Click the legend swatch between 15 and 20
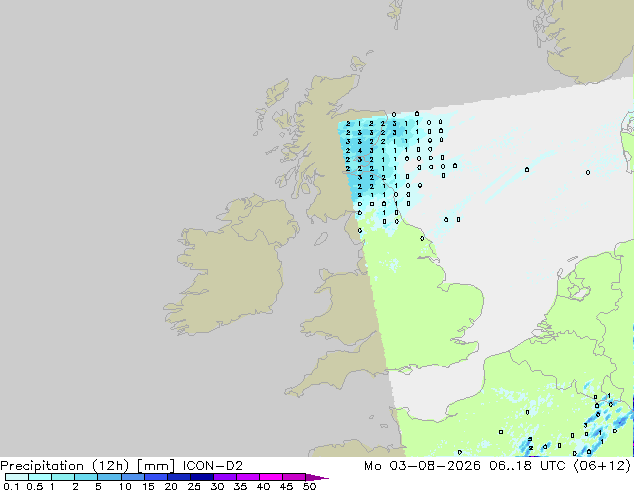634x490 pixels. click(x=156, y=477)
